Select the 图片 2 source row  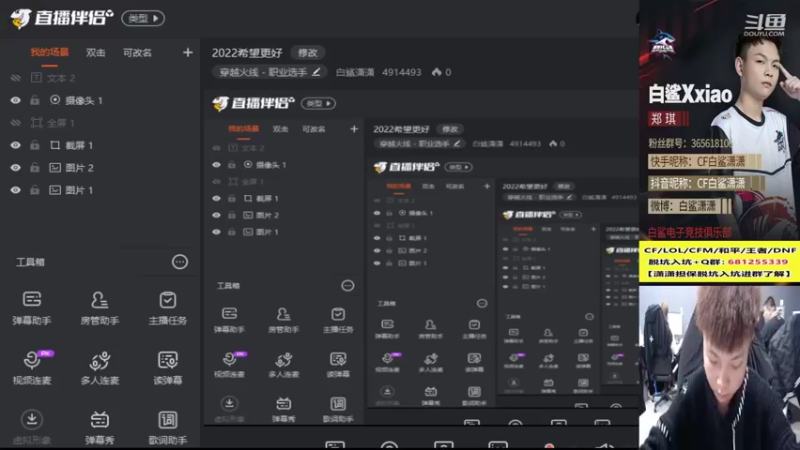click(100, 167)
